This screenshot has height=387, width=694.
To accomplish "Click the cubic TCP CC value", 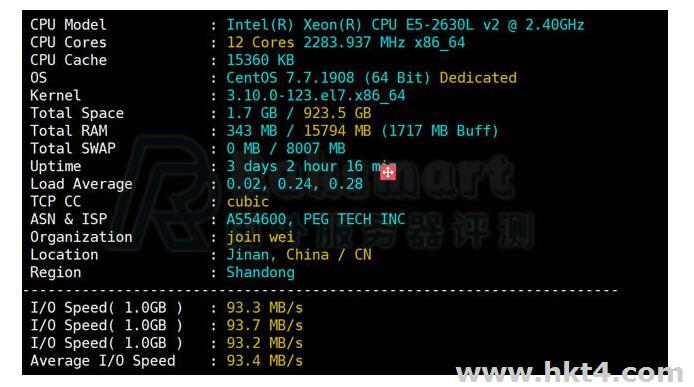I will (247, 202).
